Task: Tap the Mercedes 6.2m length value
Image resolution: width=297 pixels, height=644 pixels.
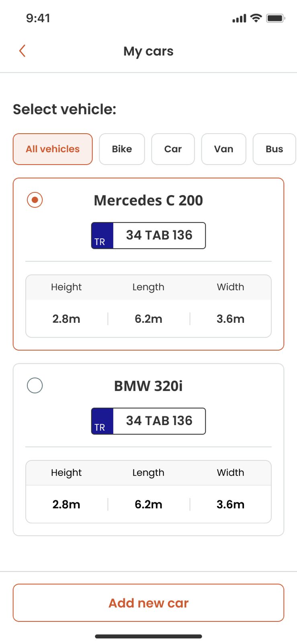Action: [148, 319]
